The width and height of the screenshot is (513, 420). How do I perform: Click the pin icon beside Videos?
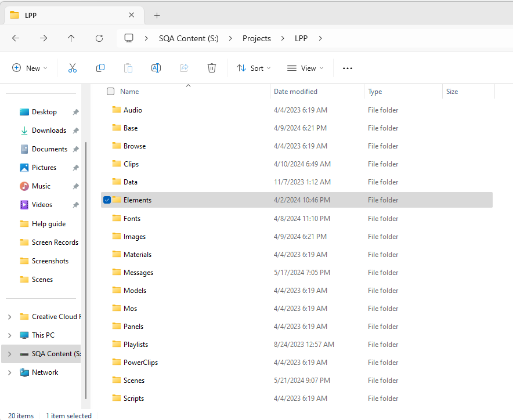click(75, 205)
